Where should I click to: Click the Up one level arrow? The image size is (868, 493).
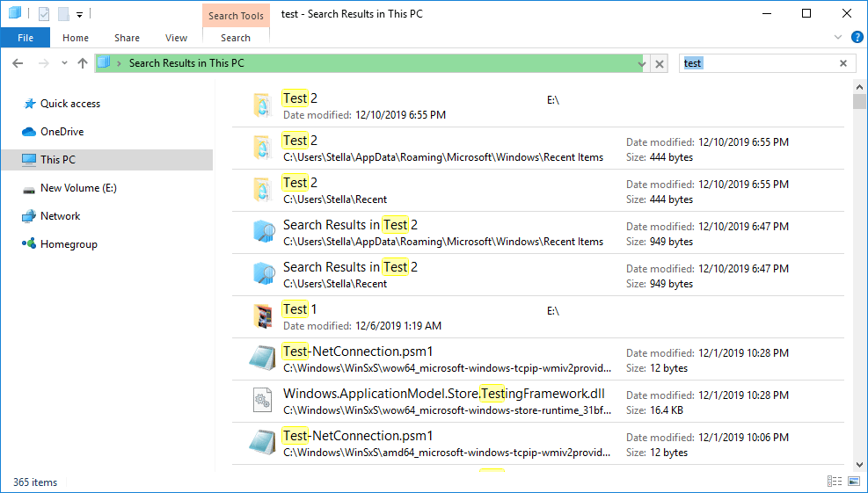click(83, 63)
